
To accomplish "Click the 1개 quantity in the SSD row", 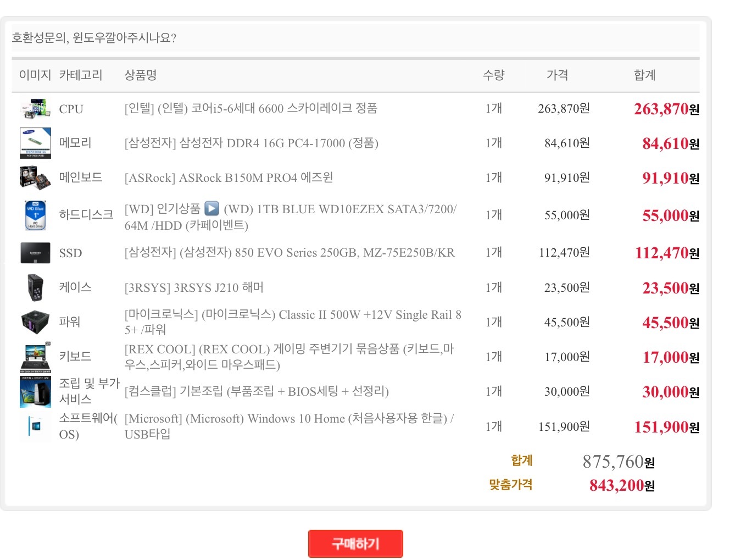I will coord(493,252).
